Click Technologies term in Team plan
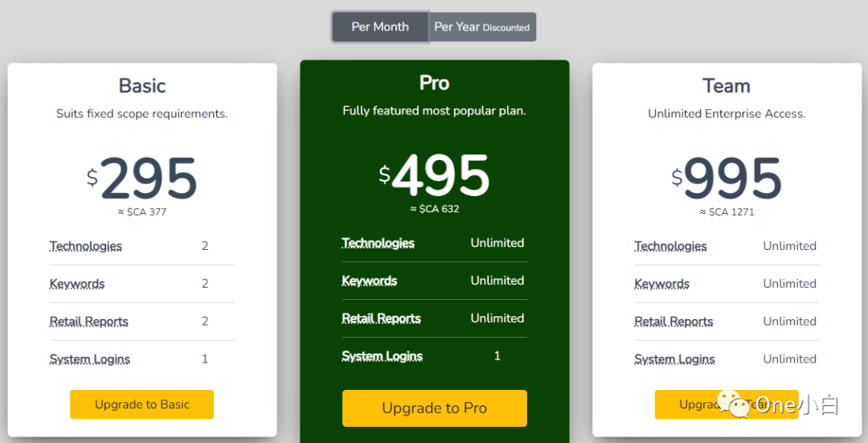The image size is (868, 443). (x=671, y=246)
